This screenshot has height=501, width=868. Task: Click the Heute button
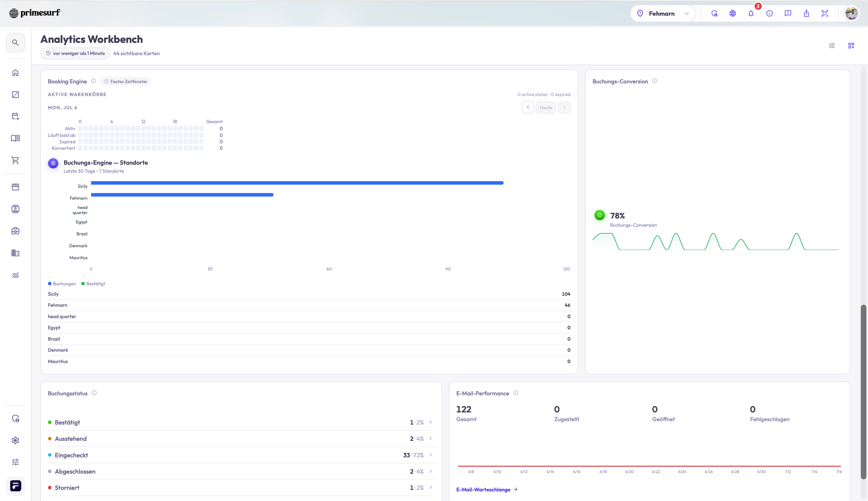[546, 107]
